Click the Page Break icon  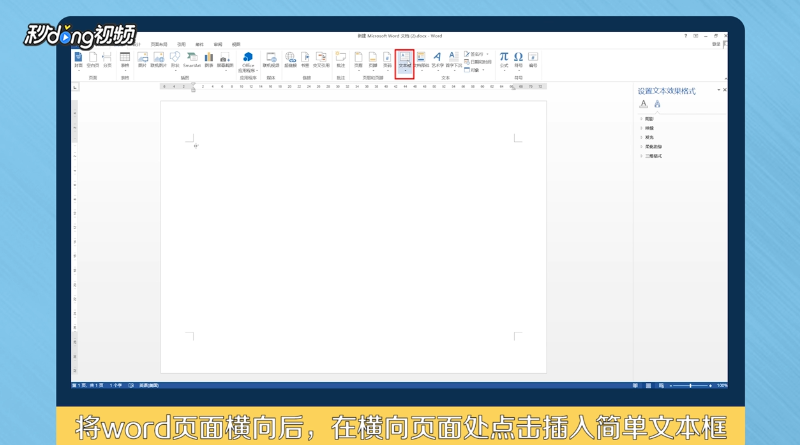click(107, 60)
